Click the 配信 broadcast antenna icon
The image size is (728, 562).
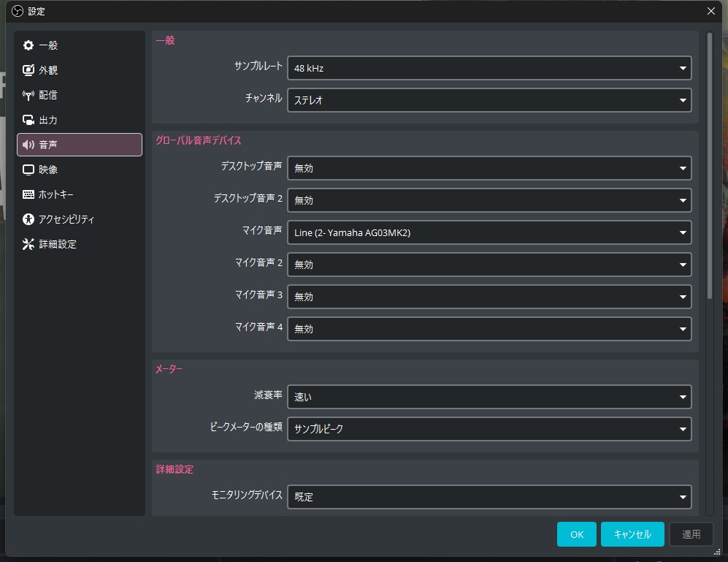point(28,95)
